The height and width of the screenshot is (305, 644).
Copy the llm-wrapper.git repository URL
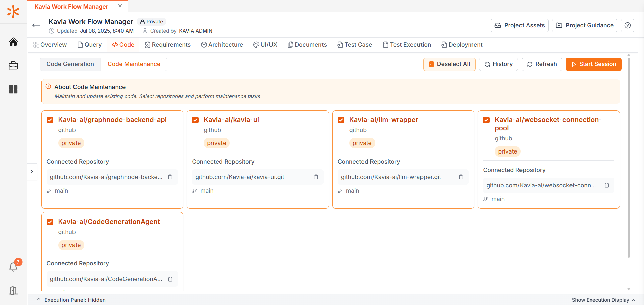(x=461, y=177)
